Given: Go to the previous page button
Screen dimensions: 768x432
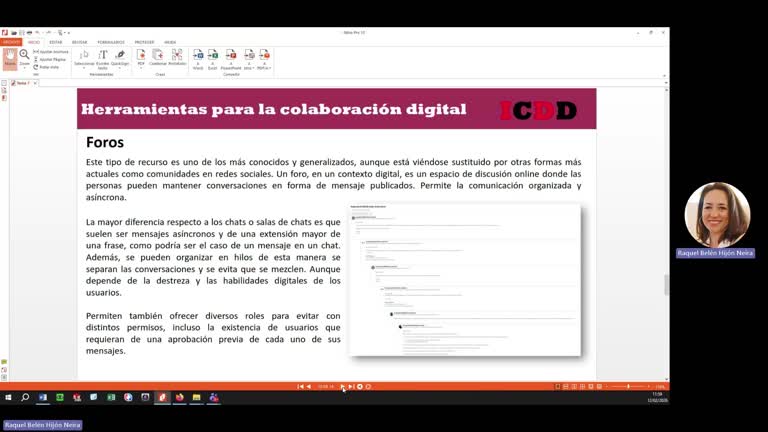Looking at the screenshot, I should pyautogui.click(x=309, y=386).
